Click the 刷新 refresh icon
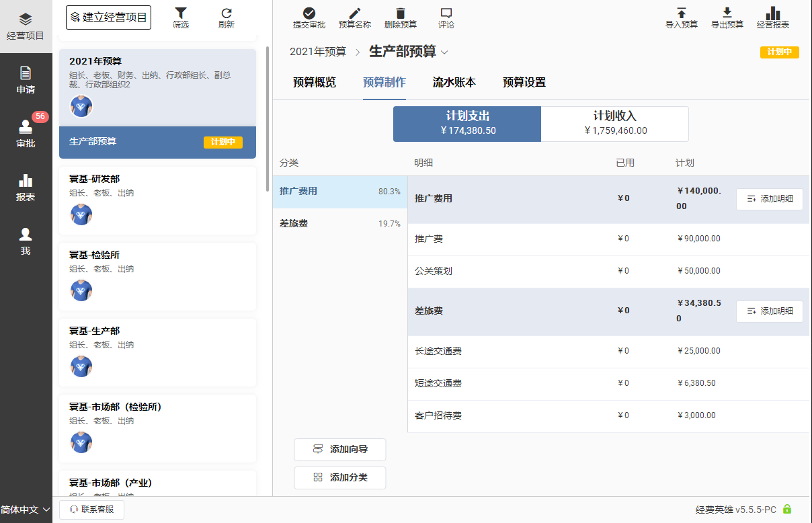 (227, 13)
